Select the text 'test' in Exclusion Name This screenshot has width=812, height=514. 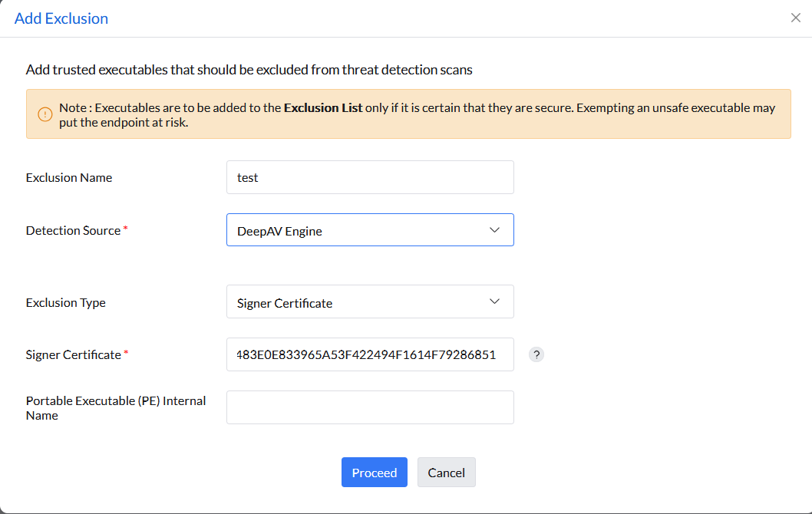(x=247, y=177)
